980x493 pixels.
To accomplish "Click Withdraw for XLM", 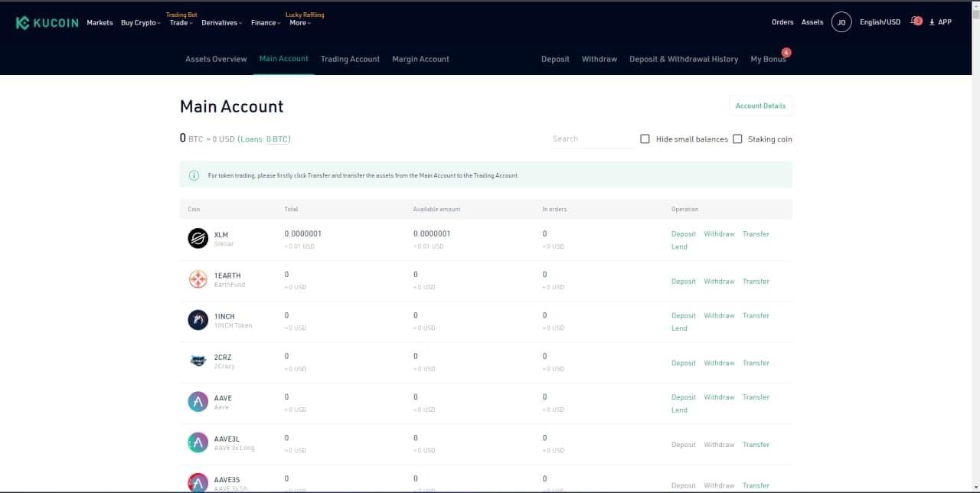I will tap(719, 234).
